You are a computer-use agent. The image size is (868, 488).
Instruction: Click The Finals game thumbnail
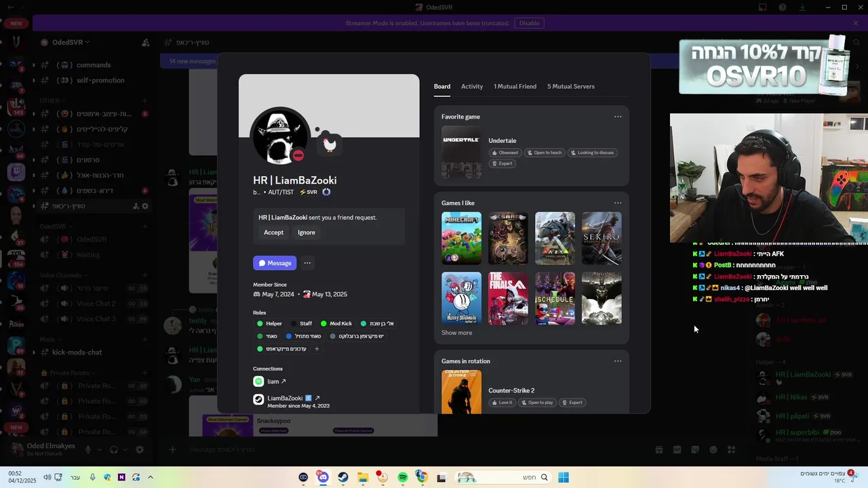[x=508, y=298]
